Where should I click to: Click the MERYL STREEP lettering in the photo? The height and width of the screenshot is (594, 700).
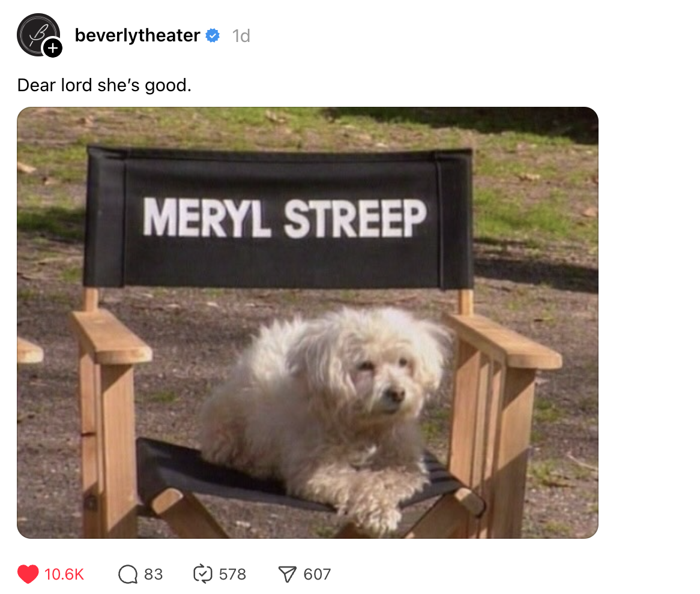click(x=285, y=218)
